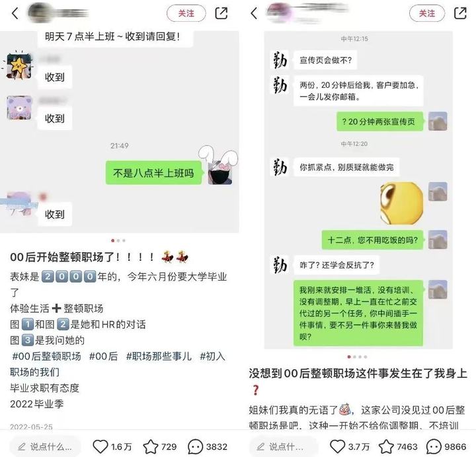The height and width of the screenshot is (457, 476).
Task: Tap the comment input on the right post
Action: 284,446
